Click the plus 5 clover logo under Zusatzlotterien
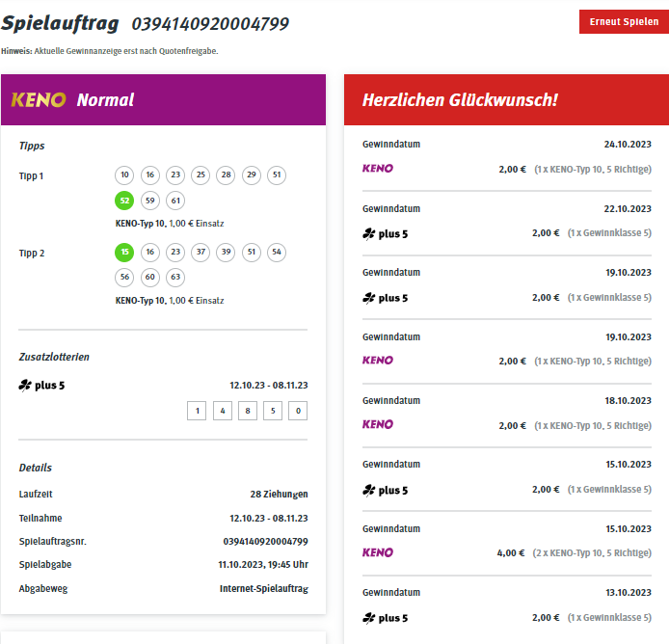Viewport: 669px width, 644px height. click(41, 386)
